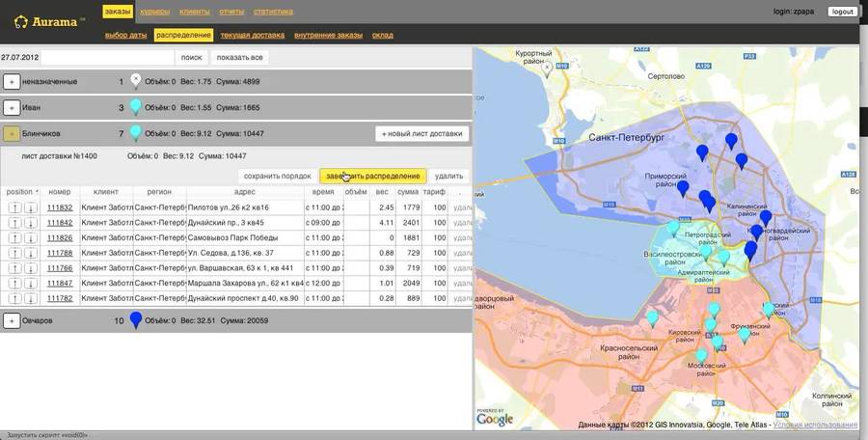Move order 111782 up with arrow
Viewport: 868px width, 440px height.
point(15,298)
